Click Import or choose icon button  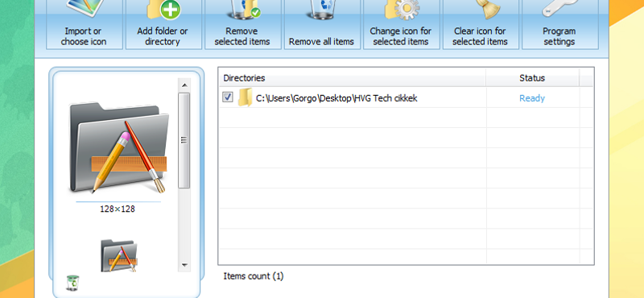[85, 25]
